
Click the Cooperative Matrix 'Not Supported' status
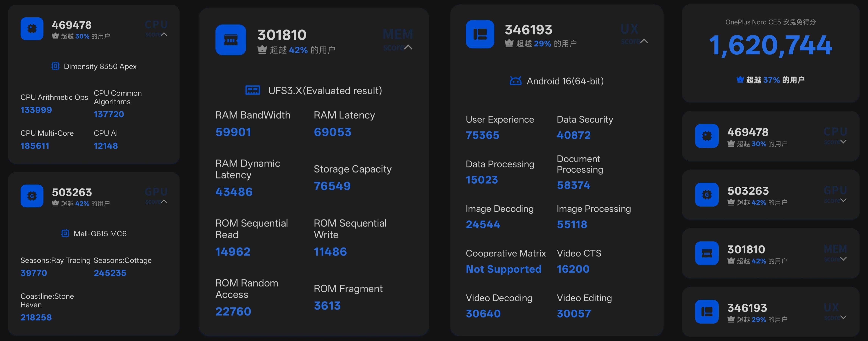(504, 269)
